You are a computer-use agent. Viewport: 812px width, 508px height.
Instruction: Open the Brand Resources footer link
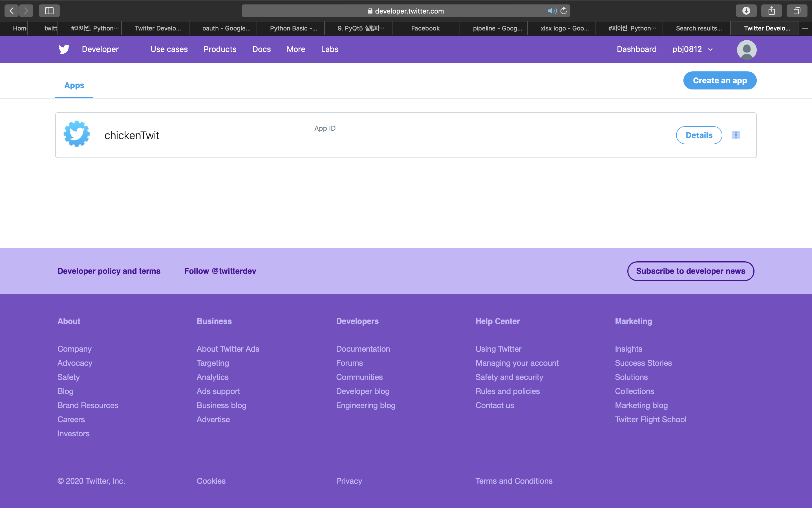(88, 405)
